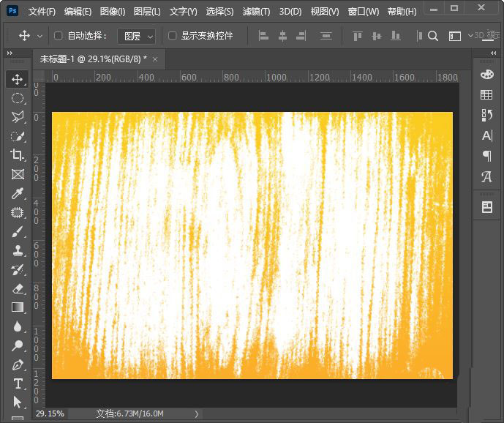The height and width of the screenshot is (423, 504).
Task: Click the 29.15% zoom level field
Action: (49, 414)
